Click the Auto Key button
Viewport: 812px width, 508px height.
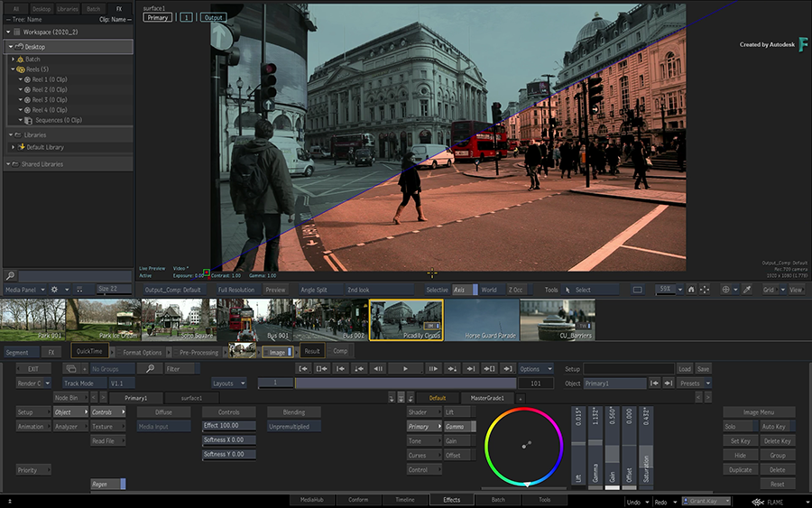pos(776,427)
